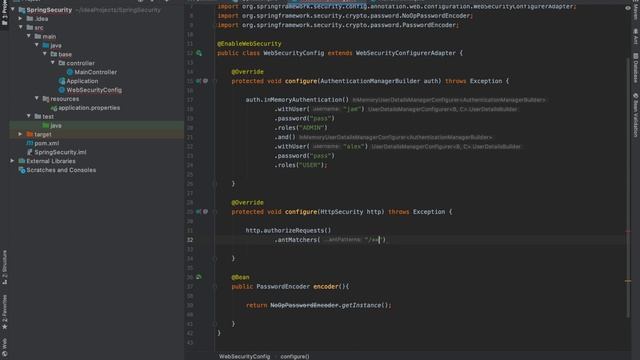
Task: Collapse the resources folder arrow
Action: [37, 98]
